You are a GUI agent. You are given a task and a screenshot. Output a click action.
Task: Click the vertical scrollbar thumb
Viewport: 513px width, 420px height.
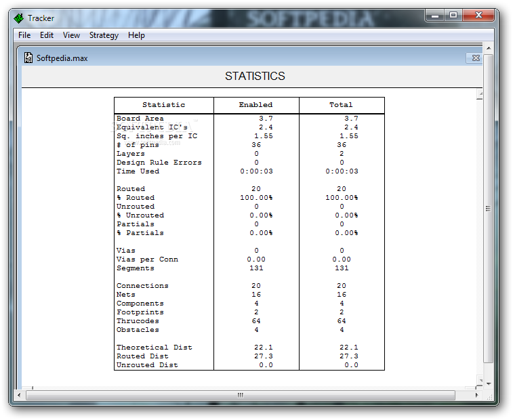488,209
